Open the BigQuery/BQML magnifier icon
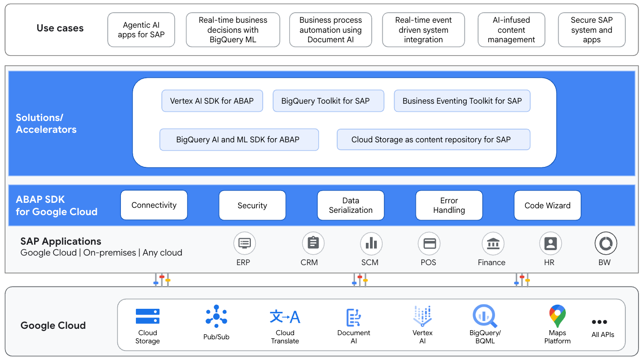The width and height of the screenshot is (644, 362). click(x=484, y=316)
